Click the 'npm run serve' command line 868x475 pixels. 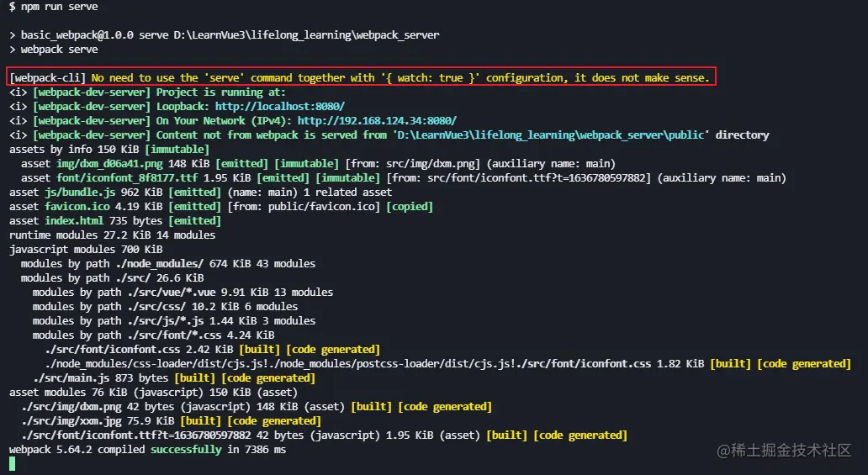coord(54,7)
